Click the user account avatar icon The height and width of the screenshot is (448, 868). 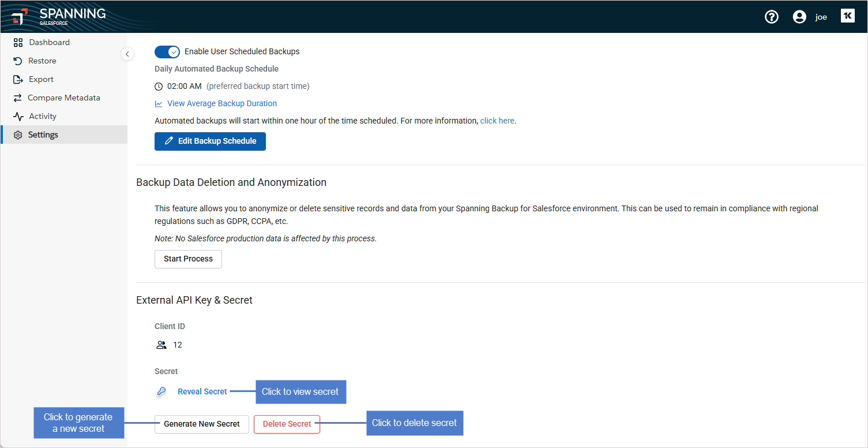coord(799,17)
